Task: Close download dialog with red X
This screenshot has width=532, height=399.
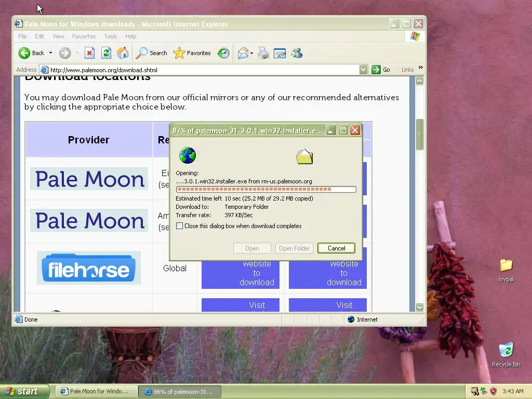Action: [x=355, y=130]
